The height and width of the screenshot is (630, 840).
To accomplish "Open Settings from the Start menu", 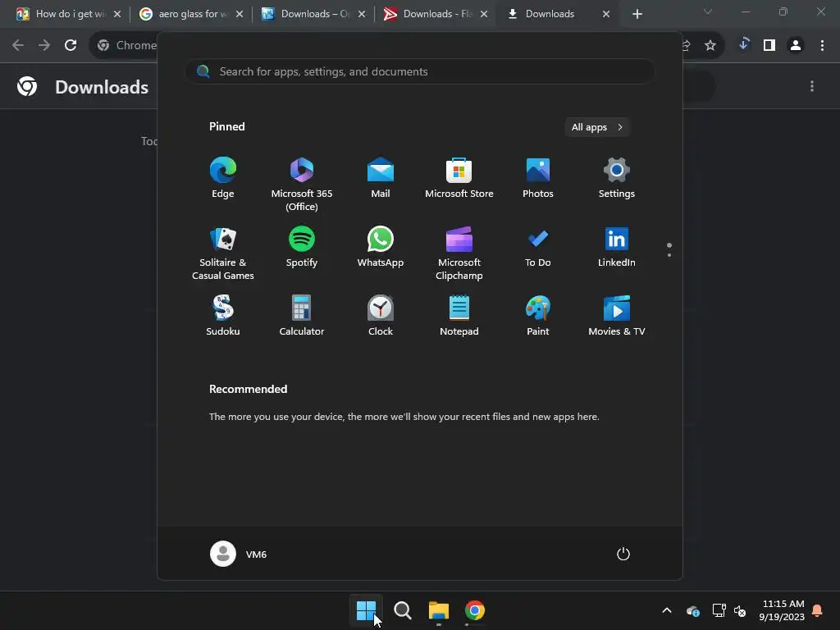I will pyautogui.click(x=617, y=178).
